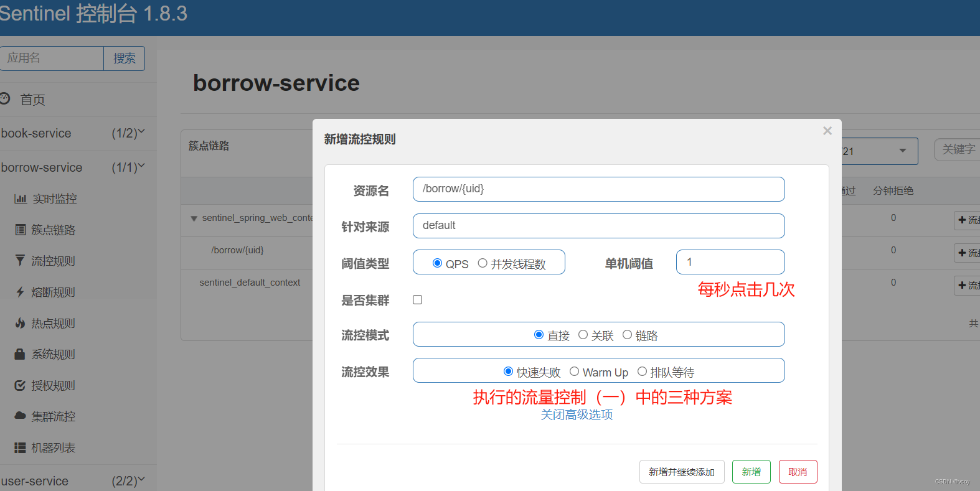This screenshot has width=980, height=491.
Task: Close the 新增流控规则 dialog with X
Action: click(x=827, y=131)
